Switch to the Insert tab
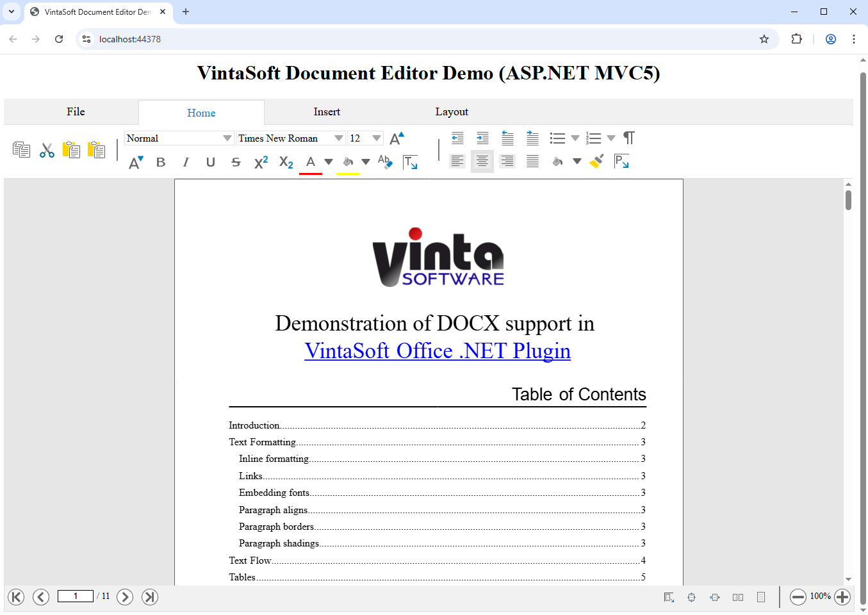The width and height of the screenshot is (868, 615). [x=327, y=112]
